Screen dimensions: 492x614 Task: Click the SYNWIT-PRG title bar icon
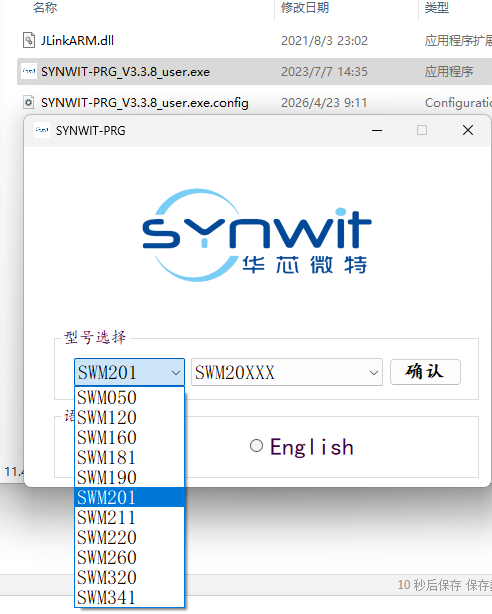pos(42,130)
